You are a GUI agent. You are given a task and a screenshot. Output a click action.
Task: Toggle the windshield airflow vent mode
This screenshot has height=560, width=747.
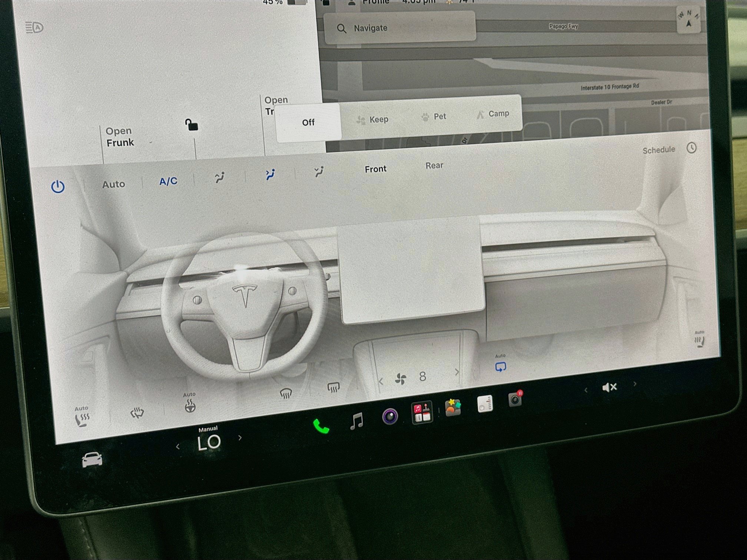(x=219, y=178)
